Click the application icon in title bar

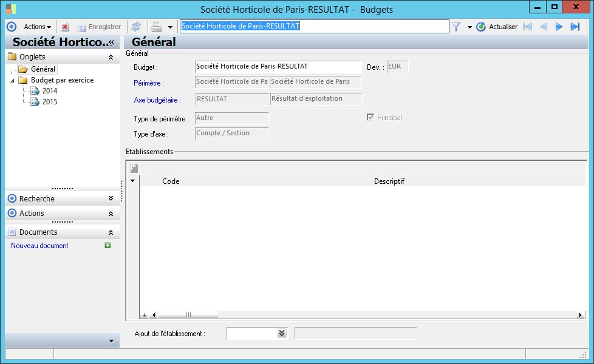(x=11, y=9)
